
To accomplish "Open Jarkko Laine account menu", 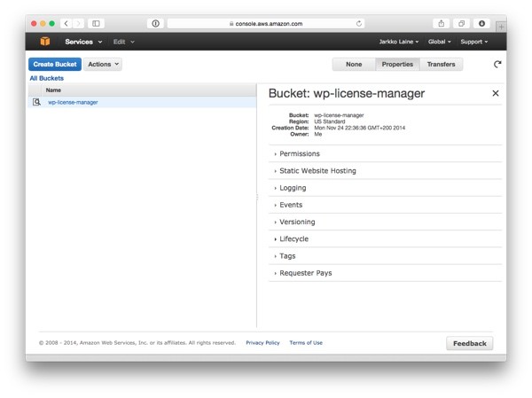I will click(399, 42).
